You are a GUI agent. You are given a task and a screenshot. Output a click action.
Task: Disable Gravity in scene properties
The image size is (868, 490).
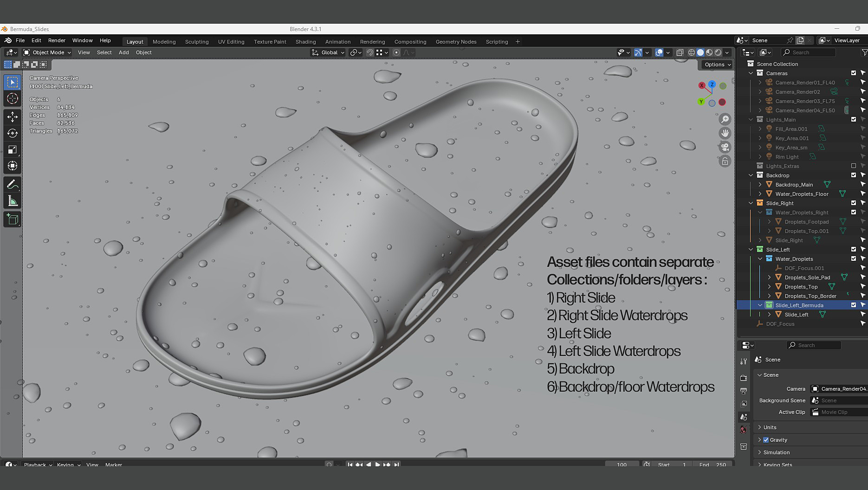[766, 439]
